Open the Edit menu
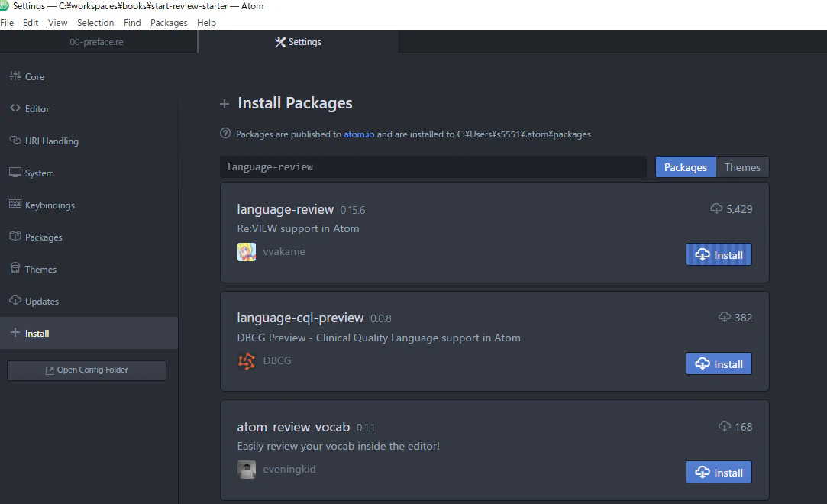This screenshot has width=827, height=504. (x=31, y=23)
